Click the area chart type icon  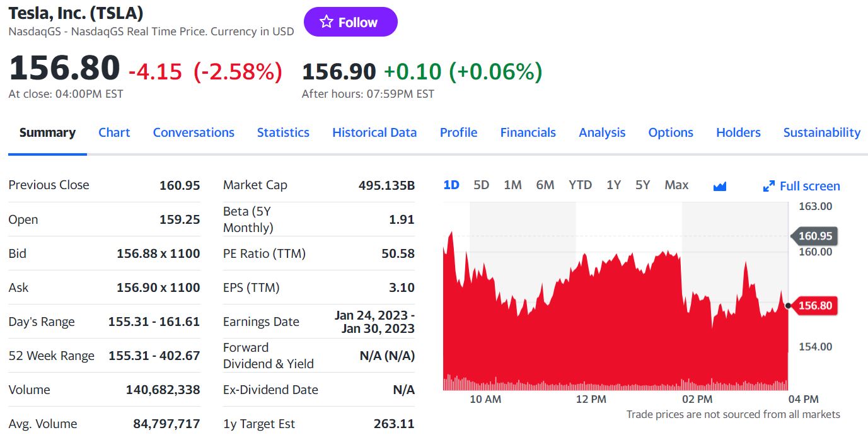coord(720,186)
